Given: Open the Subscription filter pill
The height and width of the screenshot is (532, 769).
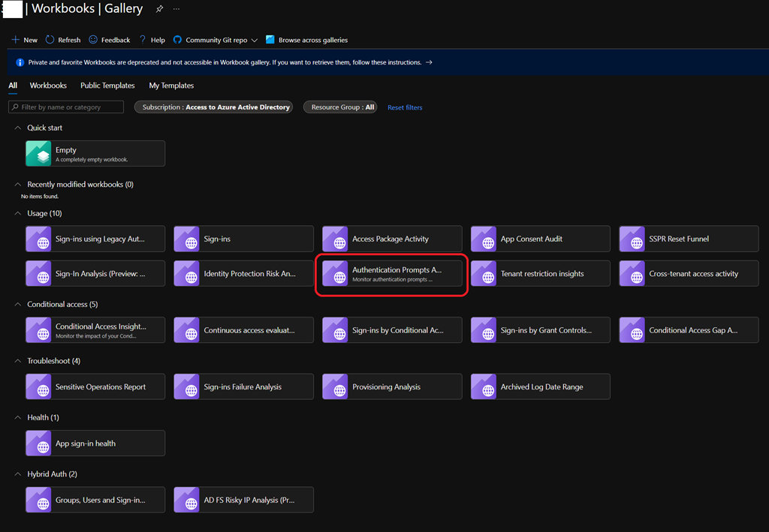Looking at the screenshot, I should coord(213,107).
